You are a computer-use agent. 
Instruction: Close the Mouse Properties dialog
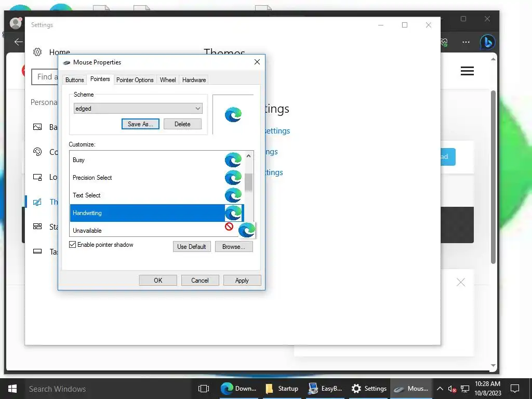coord(257,62)
